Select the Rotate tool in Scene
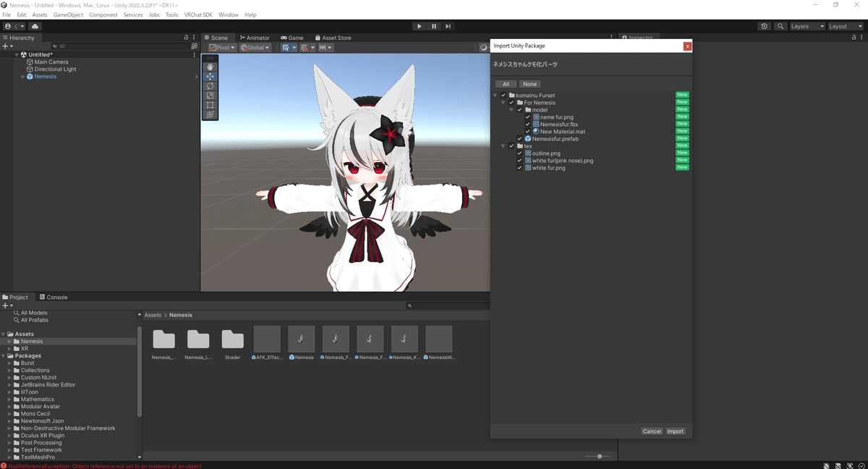 210,85
